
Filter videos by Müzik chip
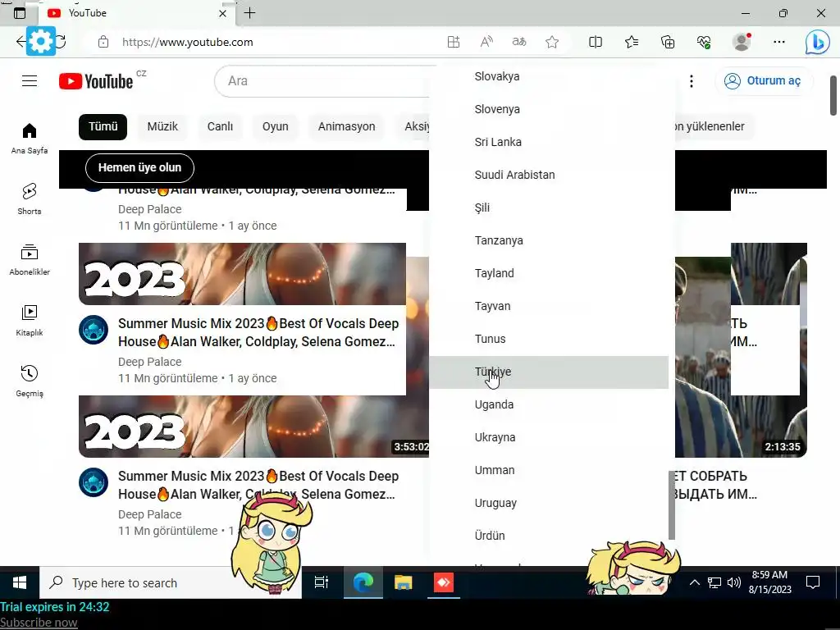(x=162, y=126)
